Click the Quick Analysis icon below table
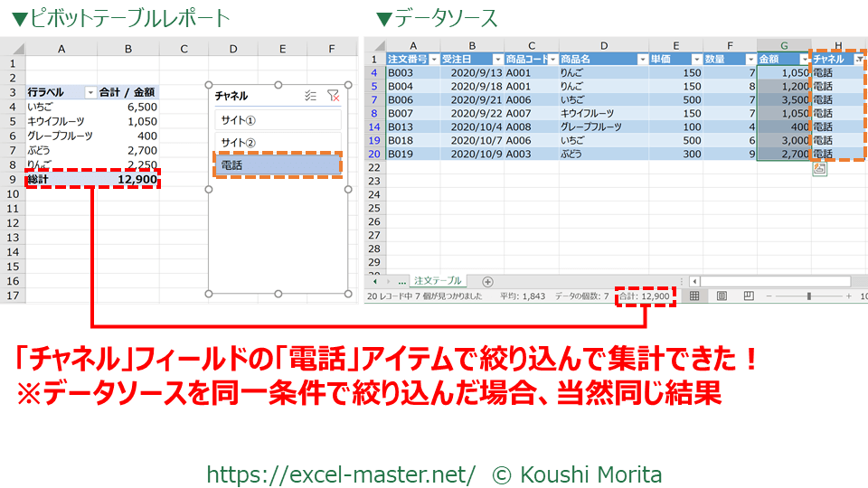Screen dimensions: 868x488 819,168
